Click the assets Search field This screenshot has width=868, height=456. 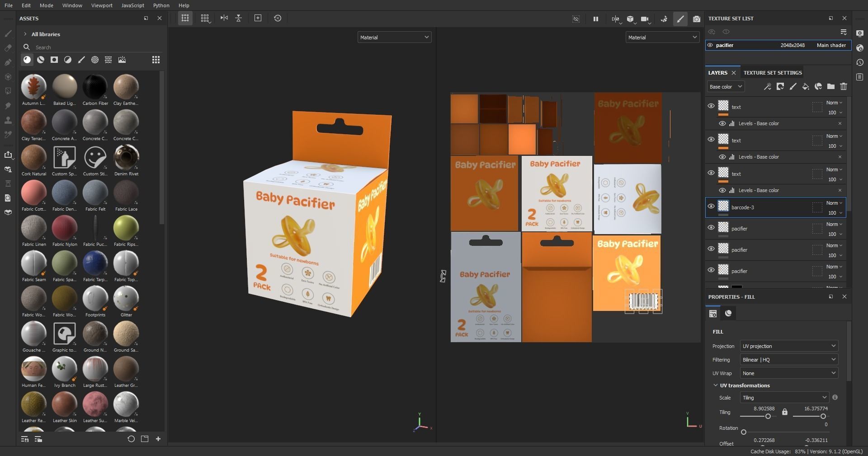pos(93,47)
